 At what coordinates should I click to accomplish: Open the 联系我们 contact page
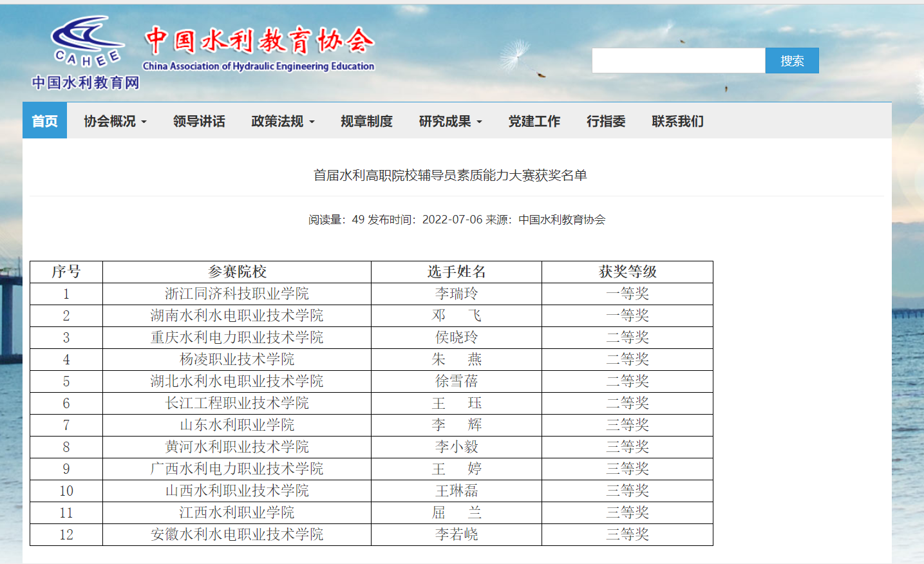[677, 121]
